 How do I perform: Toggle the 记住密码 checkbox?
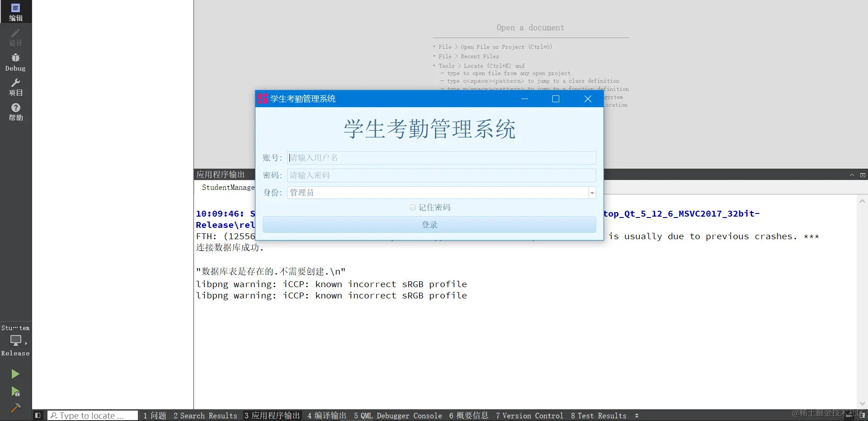[412, 207]
